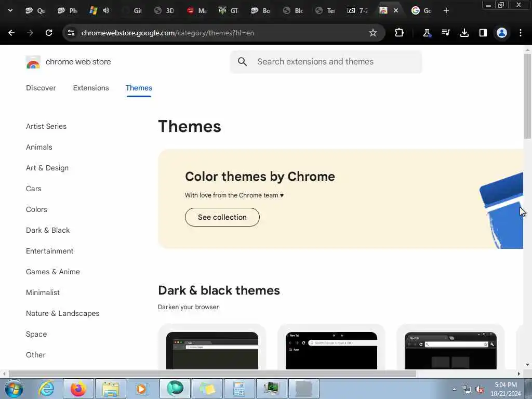Open Windows Explorer from taskbar
Screen dimensions: 532x399
pos(110,389)
